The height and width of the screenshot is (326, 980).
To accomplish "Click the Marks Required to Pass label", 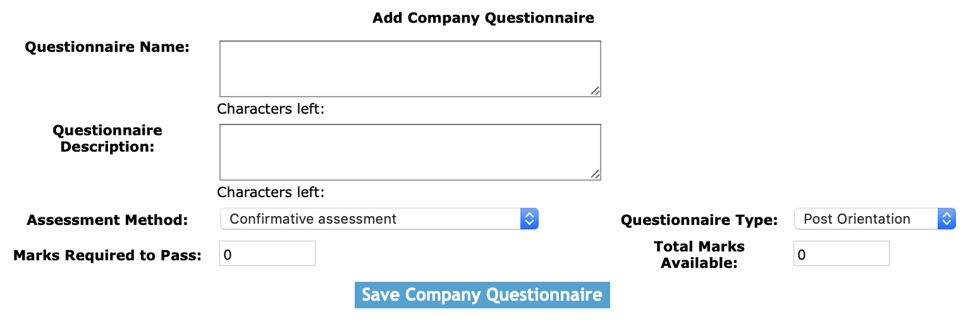I will coord(107,255).
